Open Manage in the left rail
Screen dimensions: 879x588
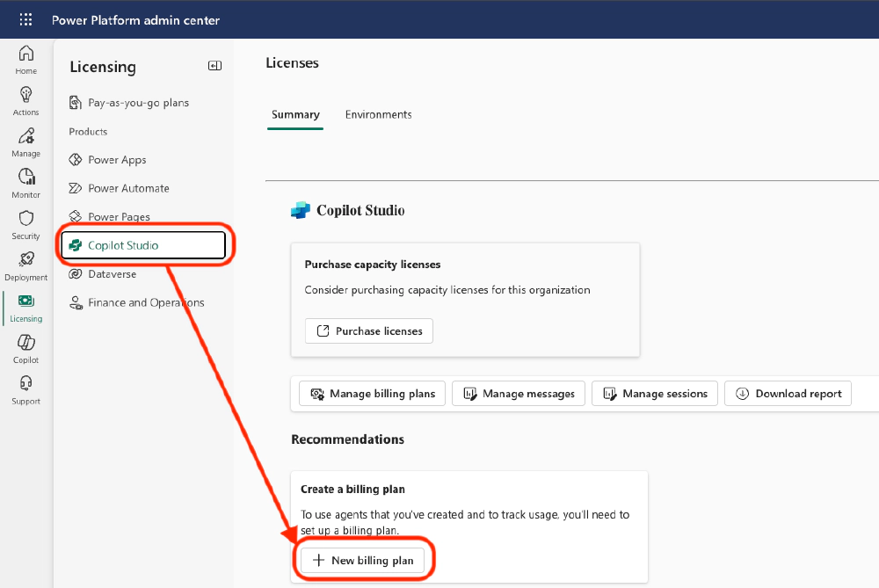[x=25, y=143]
